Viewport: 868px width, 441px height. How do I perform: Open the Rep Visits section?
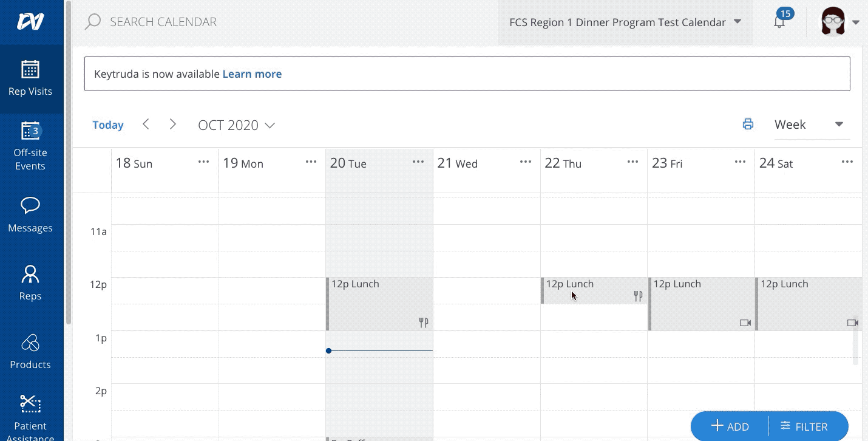tap(30, 79)
